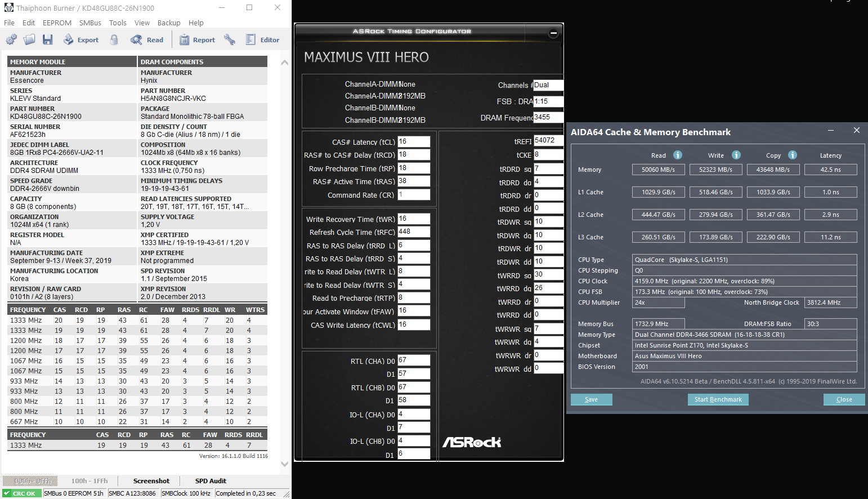This screenshot has width=868, height=499.
Task: Click the tREFI value field
Action: (x=548, y=140)
